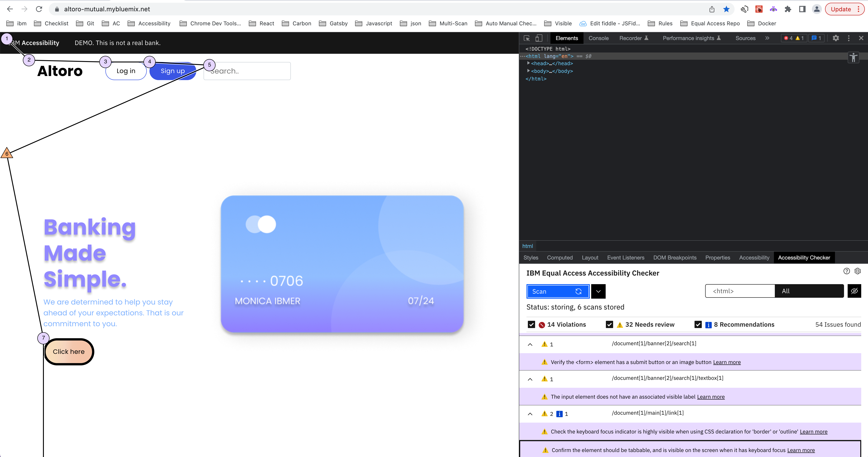The image size is (868, 457).
Task: Open the Docker bookmarks folder
Action: pyautogui.click(x=761, y=23)
